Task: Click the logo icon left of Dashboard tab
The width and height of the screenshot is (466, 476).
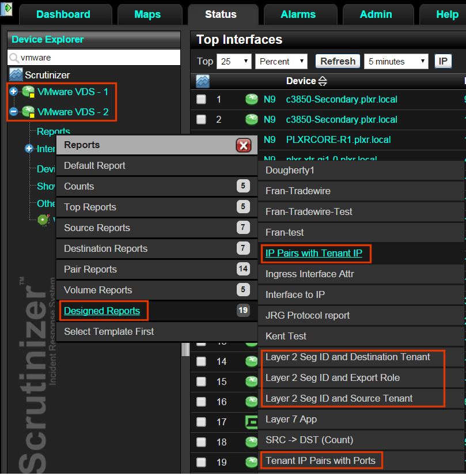Action: click(6, 9)
